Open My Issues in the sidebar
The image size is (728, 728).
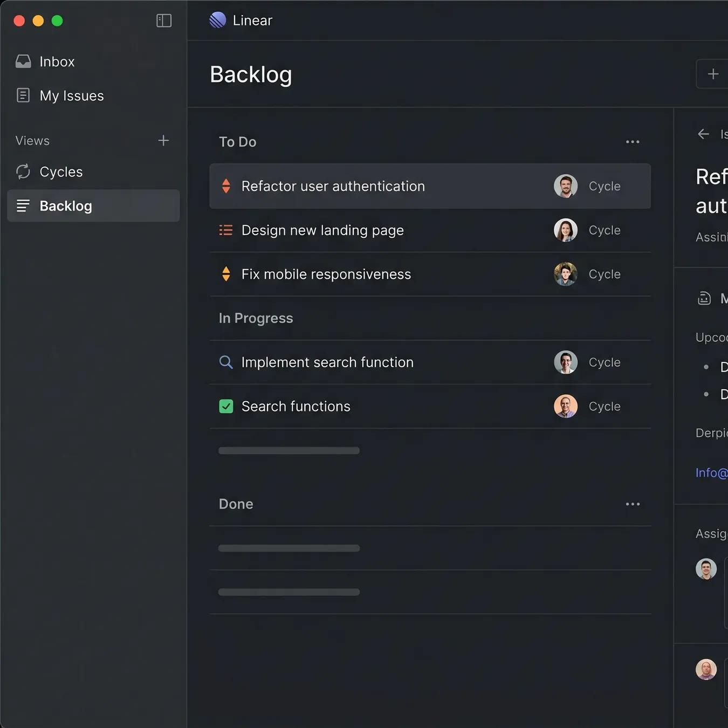coord(60,95)
